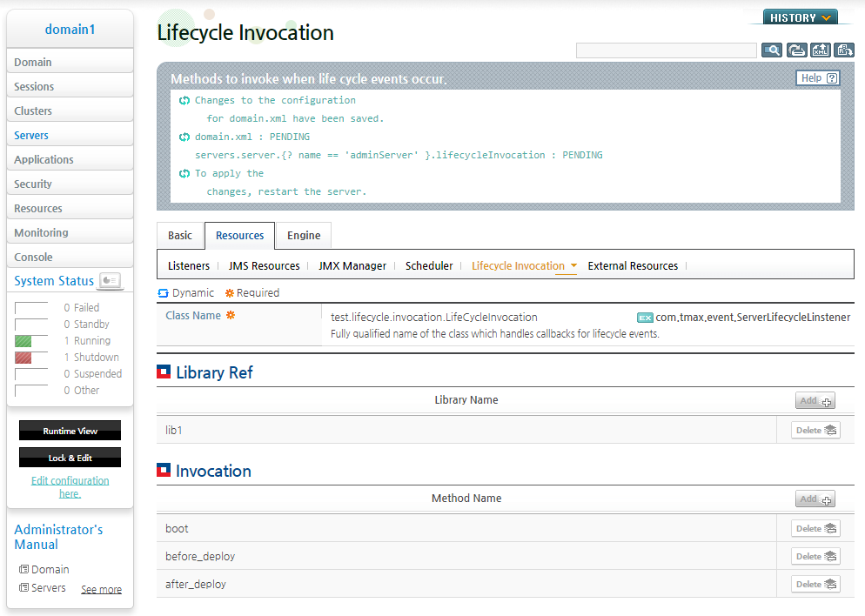Click the refresh/reload toolbar icon

click(796, 50)
